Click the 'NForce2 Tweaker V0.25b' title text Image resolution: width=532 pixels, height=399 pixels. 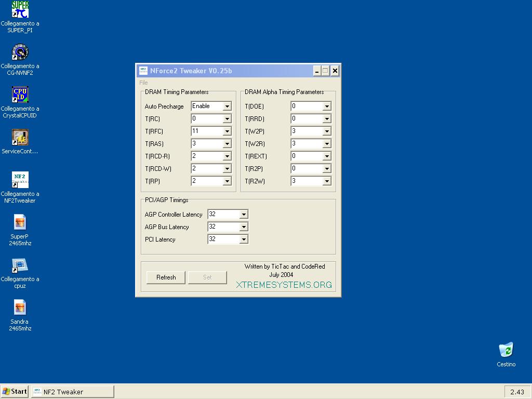pyautogui.click(x=191, y=71)
